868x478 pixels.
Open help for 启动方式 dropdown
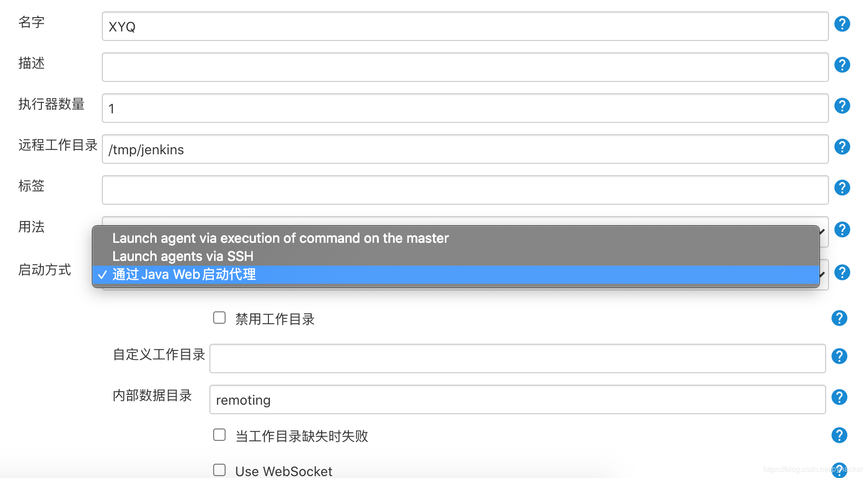(842, 272)
